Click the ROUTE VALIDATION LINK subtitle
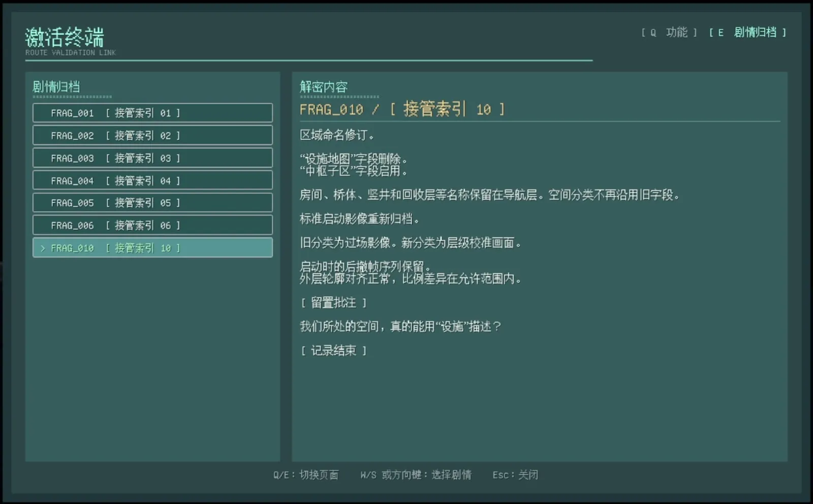The height and width of the screenshot is (504, 813). click(x=71, y=53)
